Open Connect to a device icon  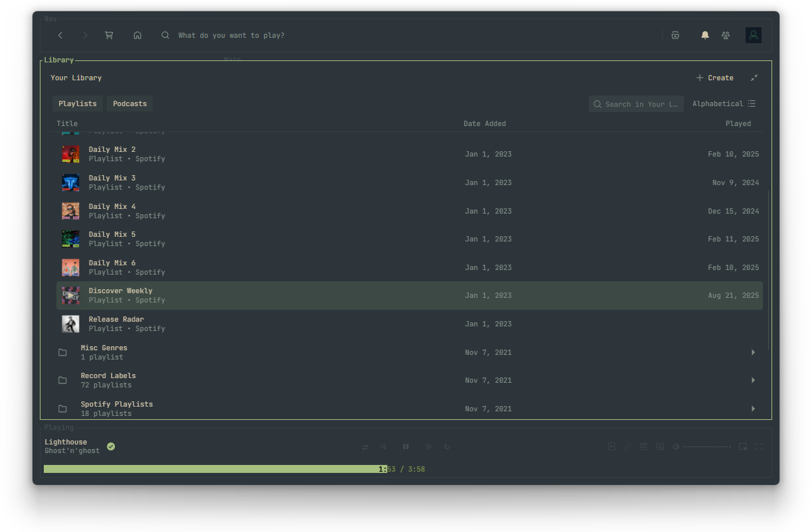pyautogui.click(x=660, y=446)
